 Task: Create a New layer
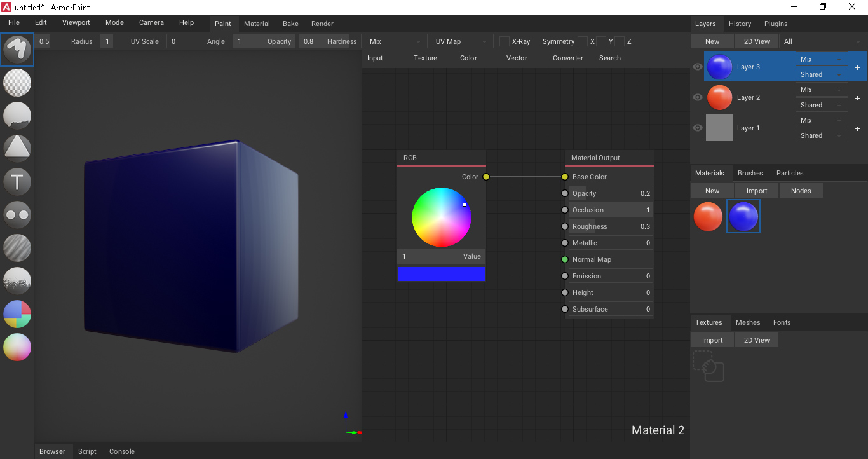[712, 41]
